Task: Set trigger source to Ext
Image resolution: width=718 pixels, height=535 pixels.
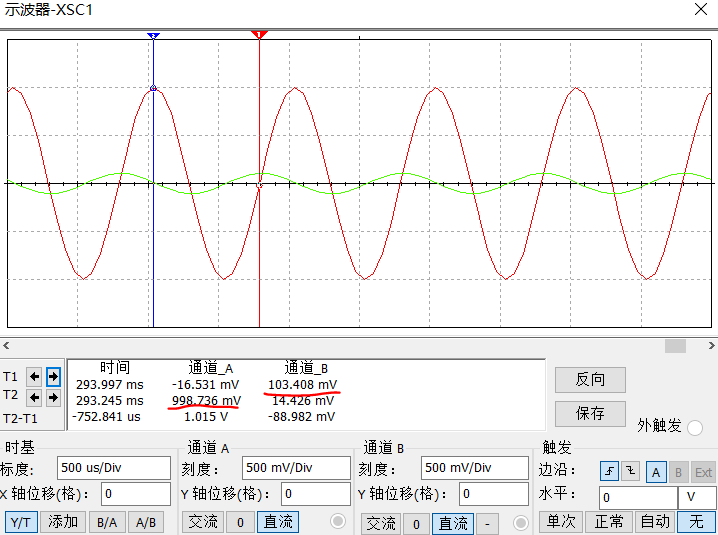Action: (703, 472)
